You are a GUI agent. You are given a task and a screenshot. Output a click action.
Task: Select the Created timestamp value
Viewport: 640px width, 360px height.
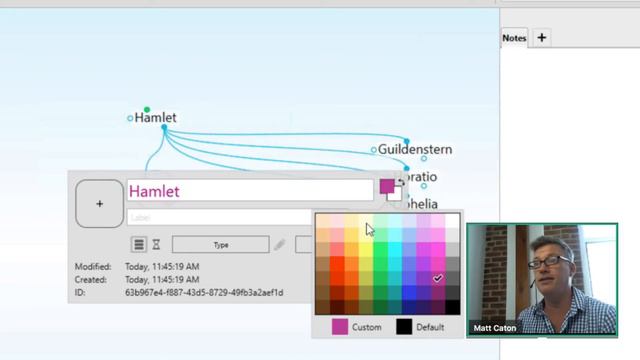click(162, 280)
